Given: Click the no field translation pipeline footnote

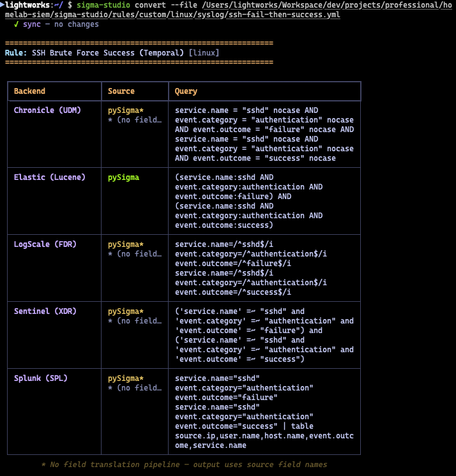Looking at the screenshot, I should click(184, 465).
